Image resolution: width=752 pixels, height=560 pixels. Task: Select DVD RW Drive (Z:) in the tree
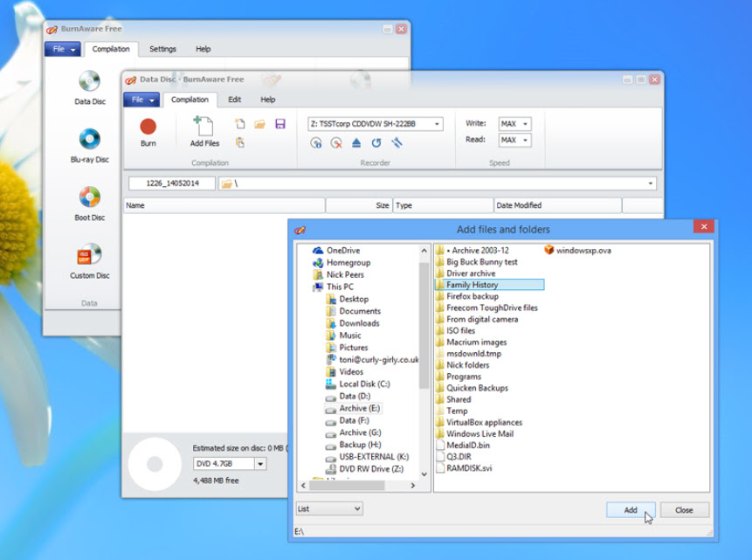pos(364,469)
